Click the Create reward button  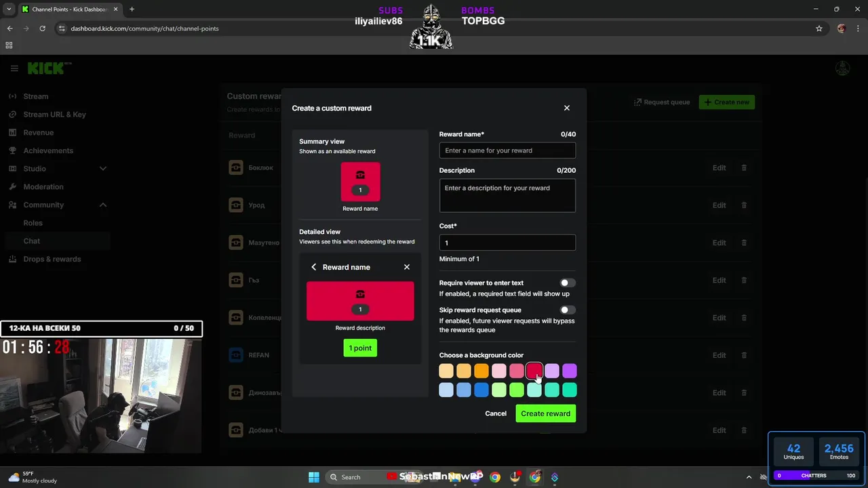[x=545, y=413]
